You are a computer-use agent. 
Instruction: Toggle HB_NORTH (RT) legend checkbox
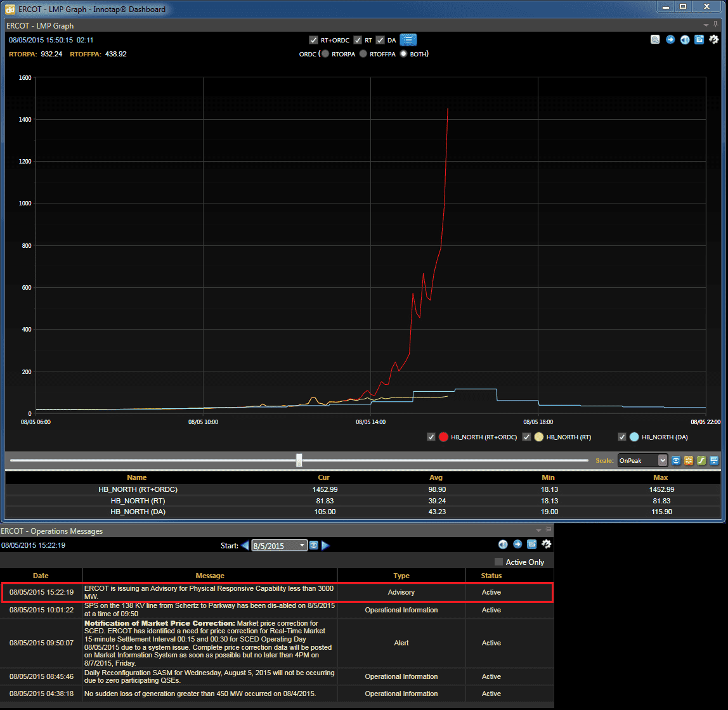(x=526, y=437)
